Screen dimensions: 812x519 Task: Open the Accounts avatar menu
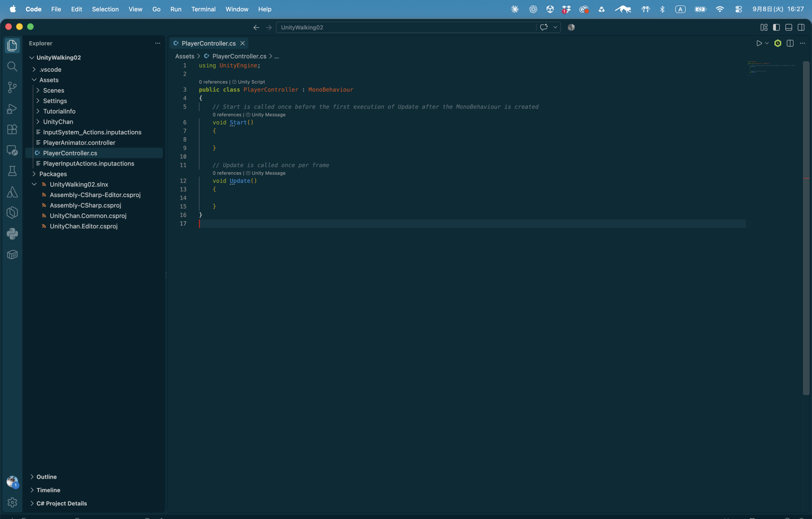tap(12, 482)
